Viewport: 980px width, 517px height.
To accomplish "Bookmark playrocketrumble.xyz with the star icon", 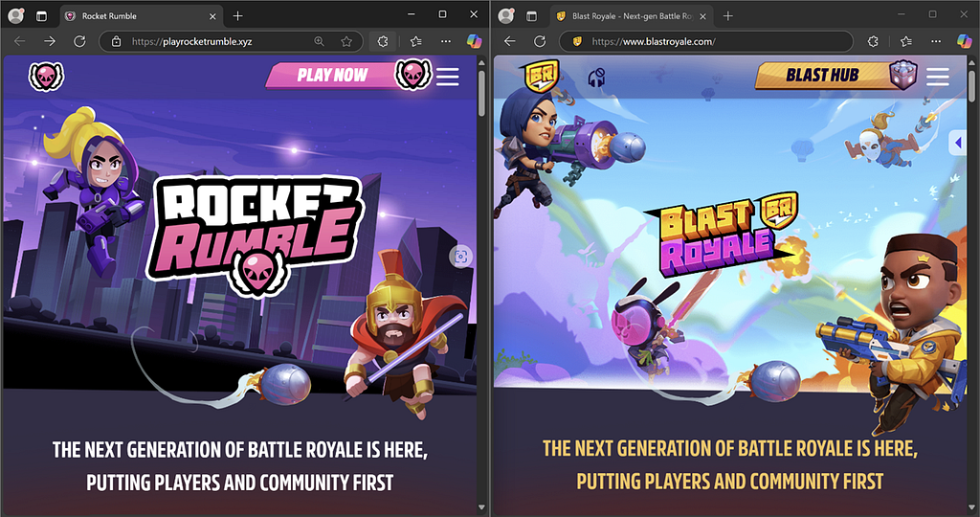I will pos(346,41).
